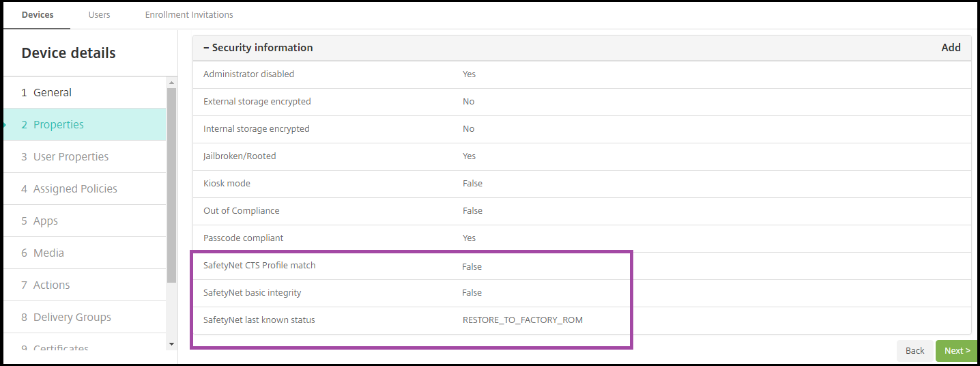
Task: Collapse the Security information section
Action: tap(258, 48)
